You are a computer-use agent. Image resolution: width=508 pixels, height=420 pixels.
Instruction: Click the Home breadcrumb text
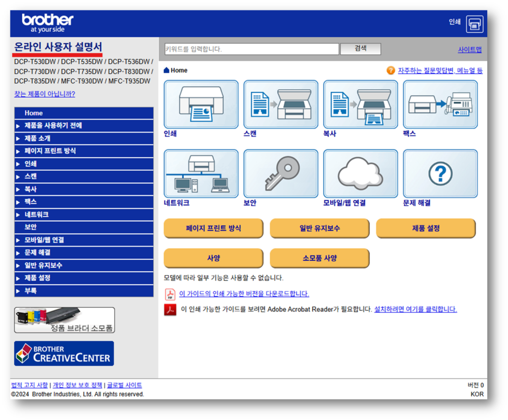click(x=179, y=70)
